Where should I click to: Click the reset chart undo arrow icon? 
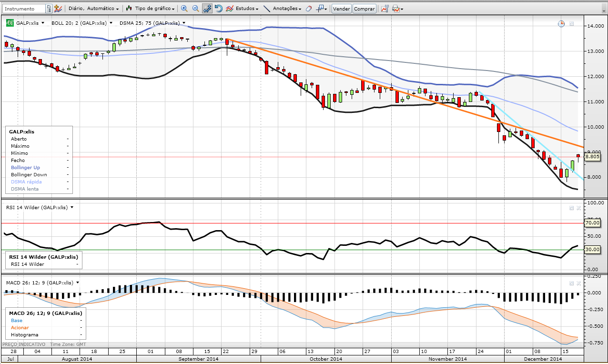[218, 9]
